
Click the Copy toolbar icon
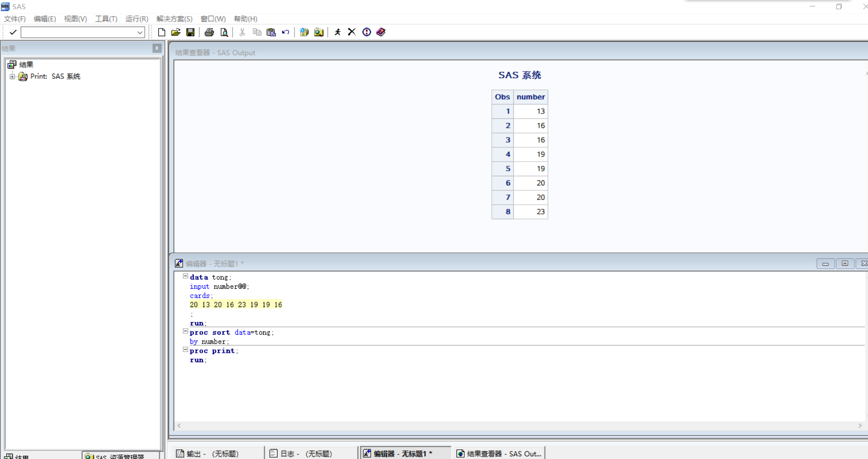tap(256, 32)
